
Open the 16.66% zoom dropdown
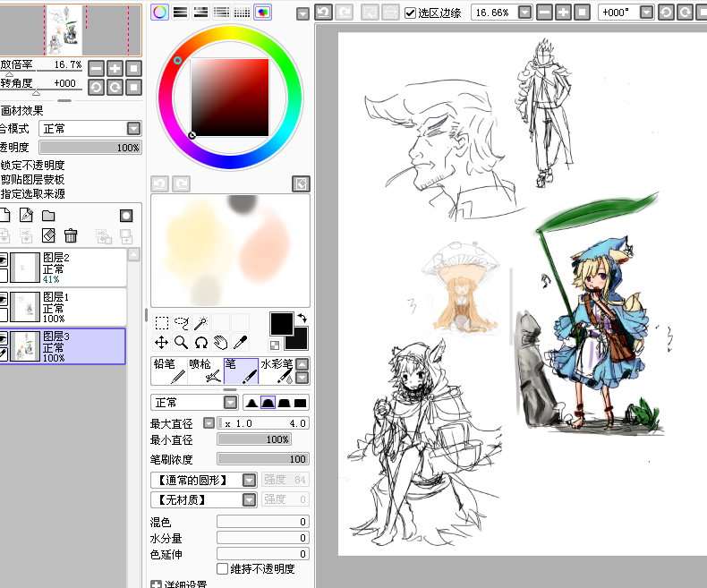(524, 13)
